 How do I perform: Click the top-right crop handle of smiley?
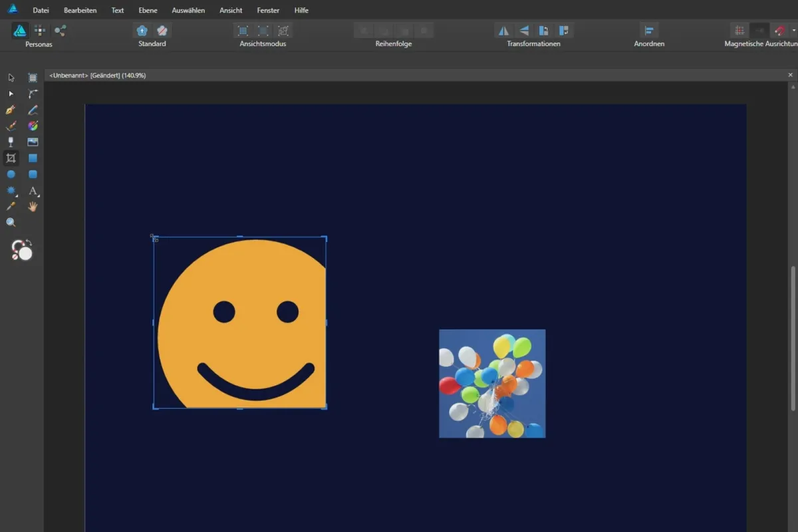pyautogui.click(x=325, y=238)
